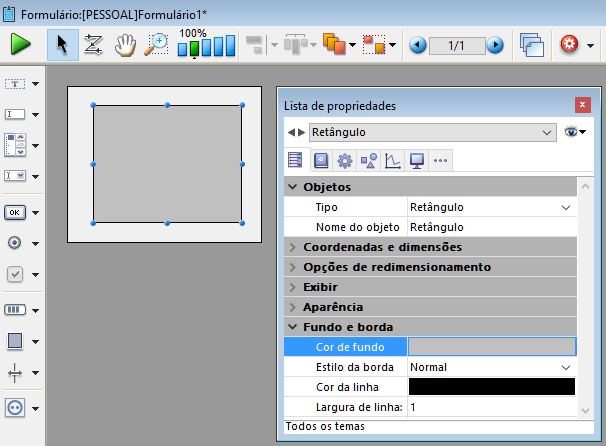Run the form with green play button
The width and height of the screenshot is (606, 446).
[x=21, y=45]
